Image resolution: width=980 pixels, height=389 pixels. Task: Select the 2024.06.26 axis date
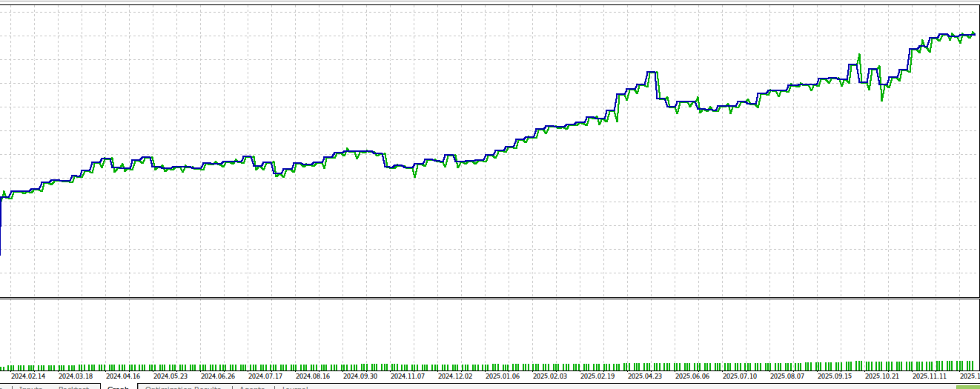point(218,376)
